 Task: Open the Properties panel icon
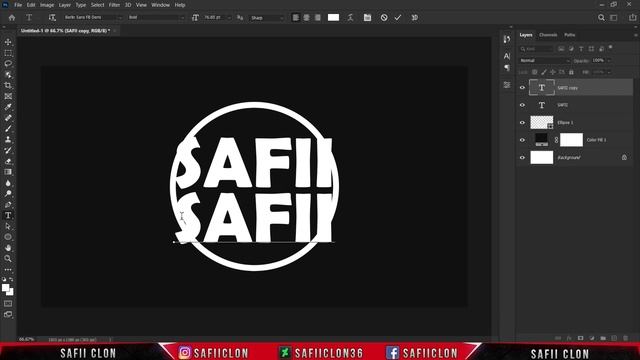[x=507, y=85]
